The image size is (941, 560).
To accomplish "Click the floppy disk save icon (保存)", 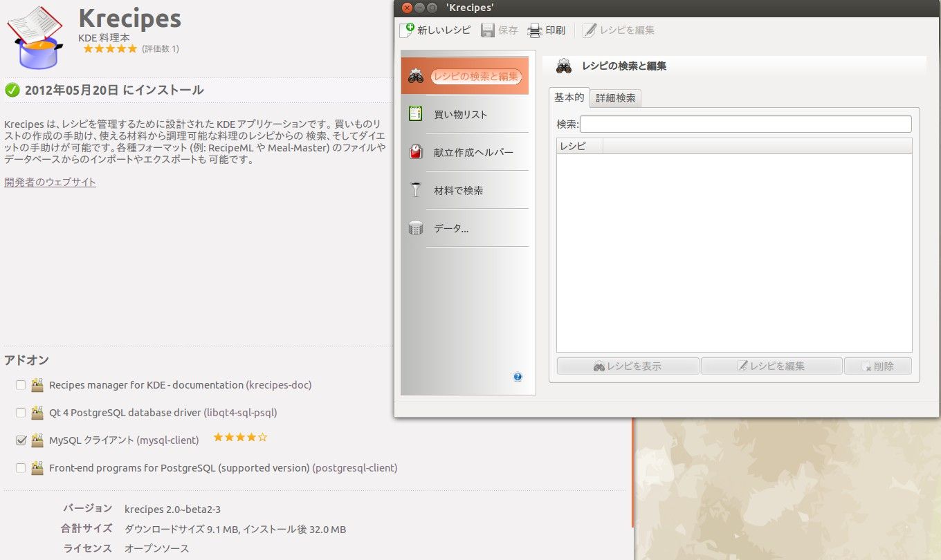I will (488, 30).
